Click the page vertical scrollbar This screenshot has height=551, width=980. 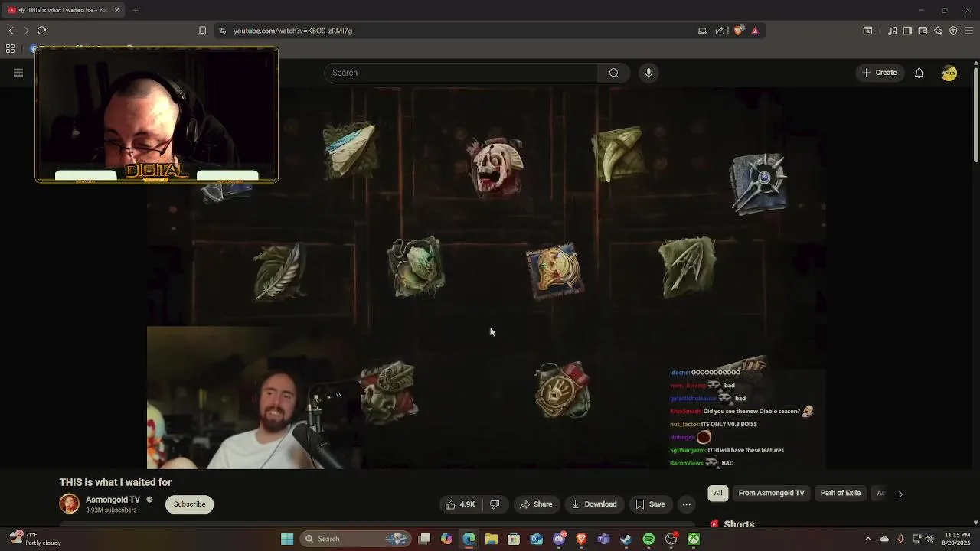[975, 115]
